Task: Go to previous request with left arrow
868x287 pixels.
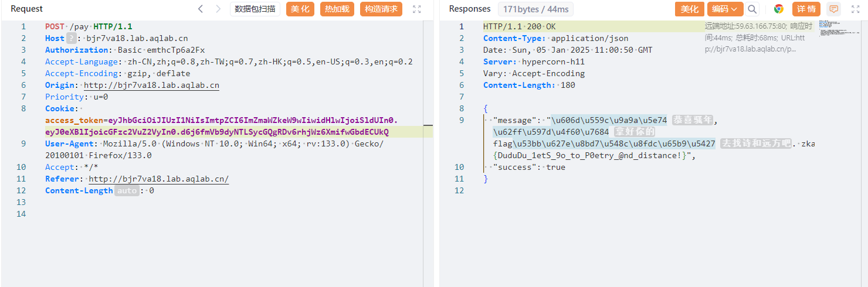Action: [x=201, y=9]
